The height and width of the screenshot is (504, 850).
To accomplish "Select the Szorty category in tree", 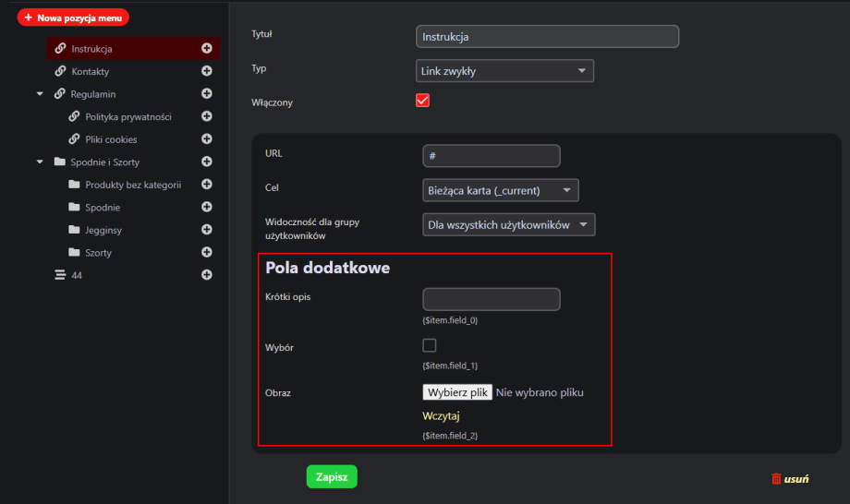I will point(98,253).
